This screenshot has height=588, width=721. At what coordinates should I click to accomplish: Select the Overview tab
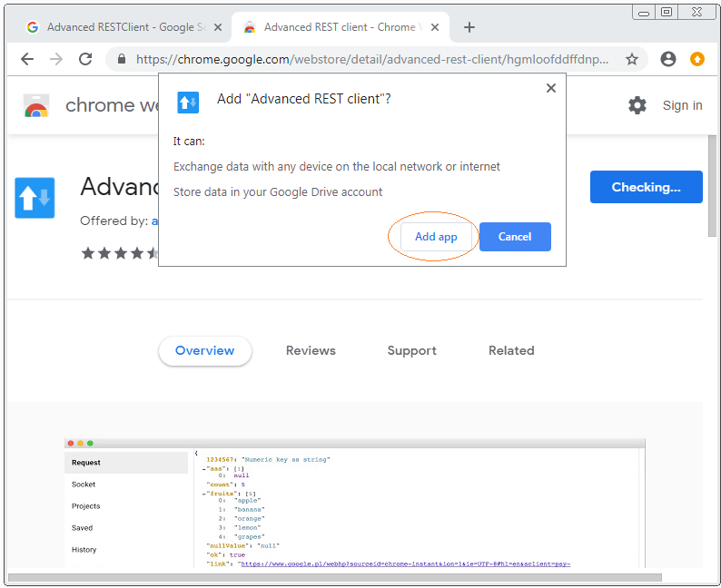[204, 351]
